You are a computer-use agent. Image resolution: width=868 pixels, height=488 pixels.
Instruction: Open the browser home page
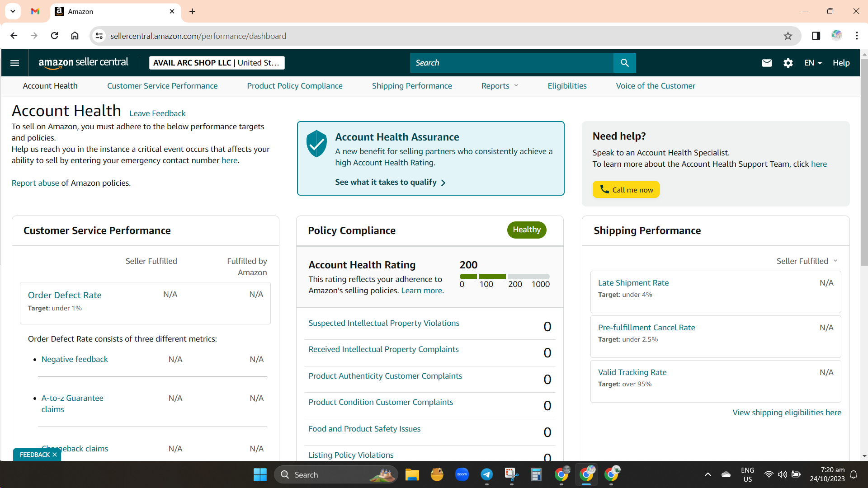point(75,36)
